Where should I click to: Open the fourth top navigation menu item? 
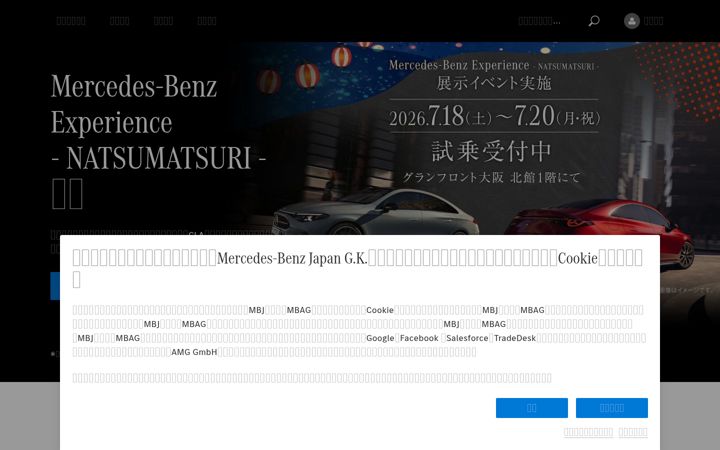tap(207, 21)
